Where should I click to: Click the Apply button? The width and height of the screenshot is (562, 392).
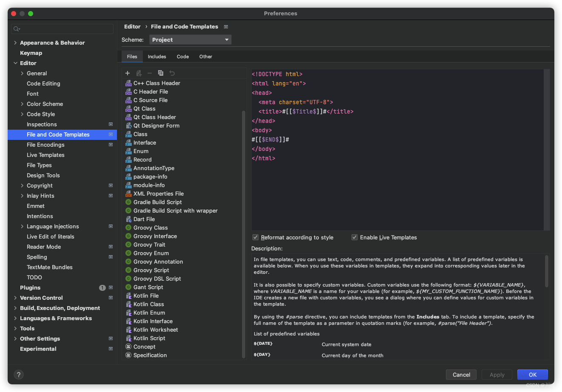(497, 375)
